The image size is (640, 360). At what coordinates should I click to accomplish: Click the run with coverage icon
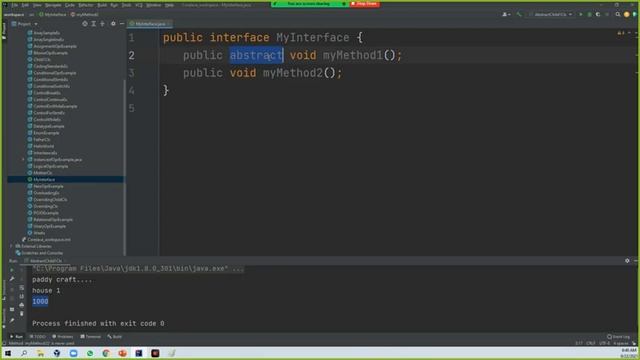click(x=598, y=14)
